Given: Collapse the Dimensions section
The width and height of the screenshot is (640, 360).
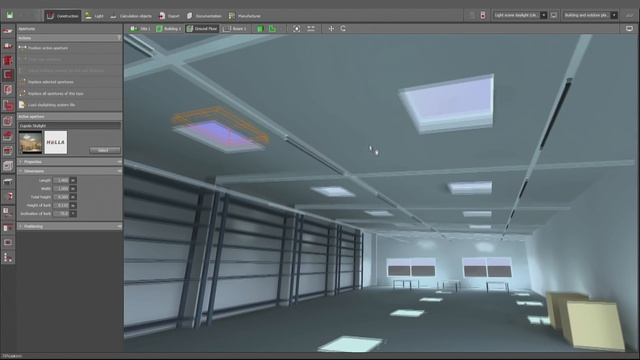Looking at the screenshot, I should [69, 171].
